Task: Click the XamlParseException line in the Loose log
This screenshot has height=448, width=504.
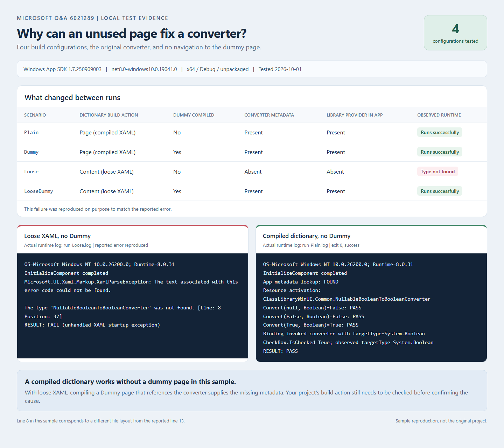Action: click(x=131, y=286)
